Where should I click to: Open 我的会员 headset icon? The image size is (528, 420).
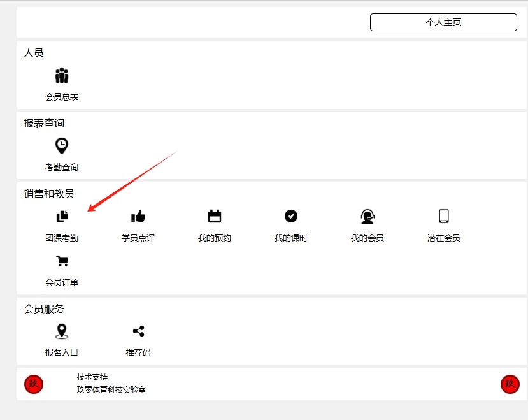[367, 217]
